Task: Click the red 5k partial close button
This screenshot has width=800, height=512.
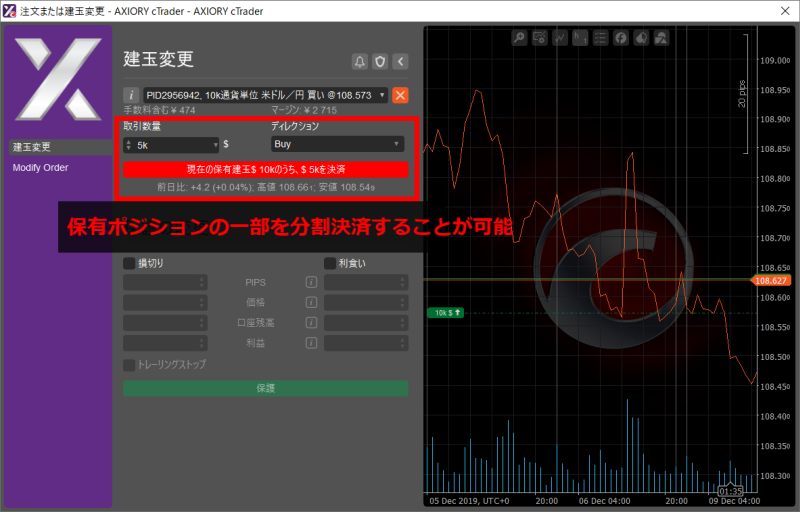Action: tap(265, 169)
